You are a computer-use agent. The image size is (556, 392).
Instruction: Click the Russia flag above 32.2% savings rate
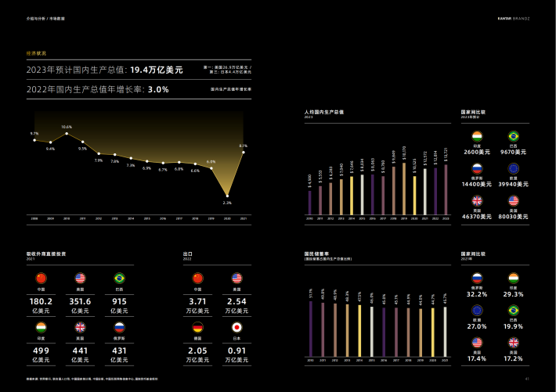click(x=477, y=277)
